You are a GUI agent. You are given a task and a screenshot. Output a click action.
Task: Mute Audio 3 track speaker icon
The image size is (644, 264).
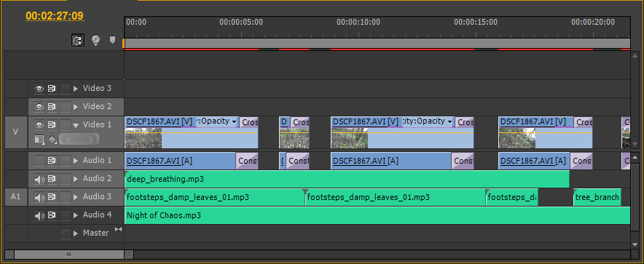[x=39, y=197]
